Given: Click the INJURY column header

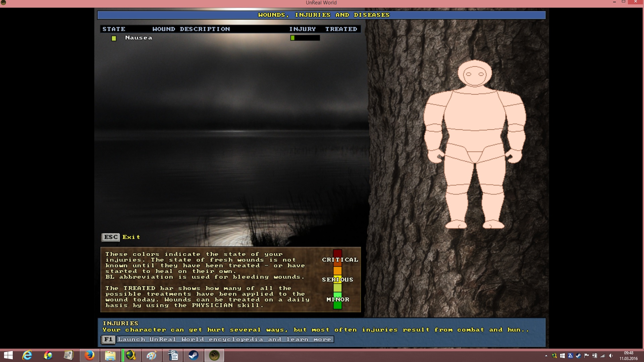Looking at the screenshot, I should pos(303,29).
